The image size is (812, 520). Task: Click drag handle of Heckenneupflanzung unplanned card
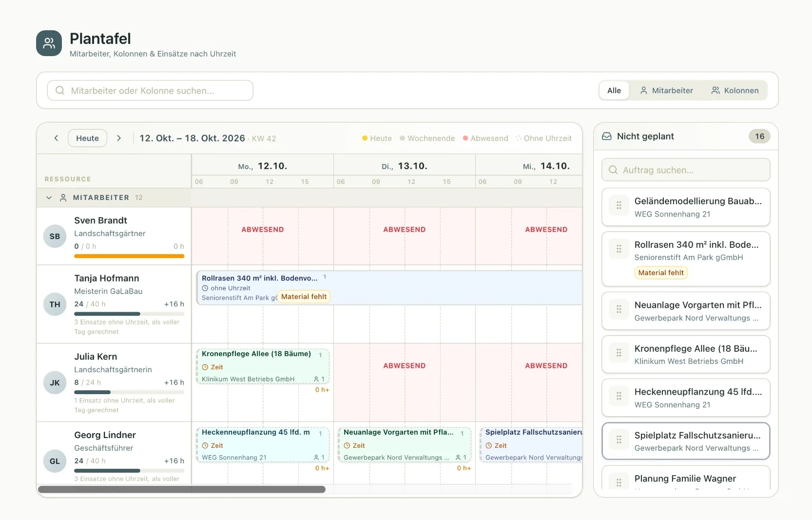[619, 396]
